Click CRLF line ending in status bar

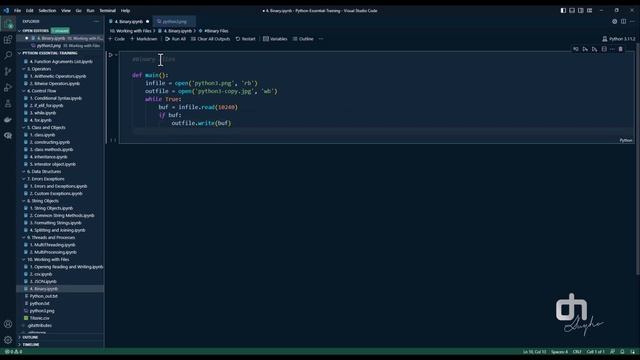[577, 351]
